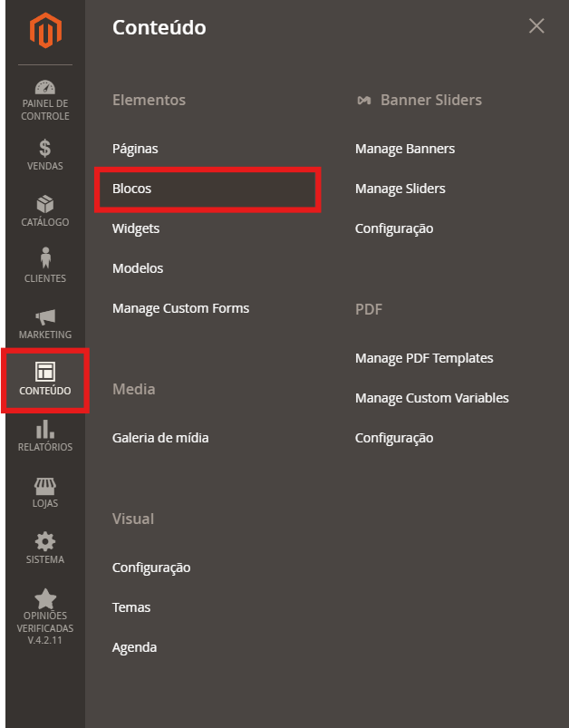Open Manage PDF Templates
Screen dimensions: 569x728
pos(424,358)
